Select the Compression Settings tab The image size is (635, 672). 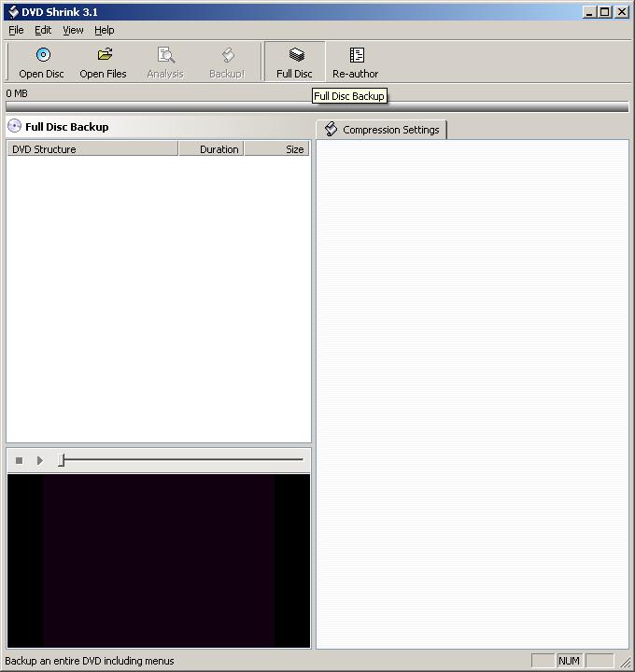pyautogui.click(x=382, y=130)
